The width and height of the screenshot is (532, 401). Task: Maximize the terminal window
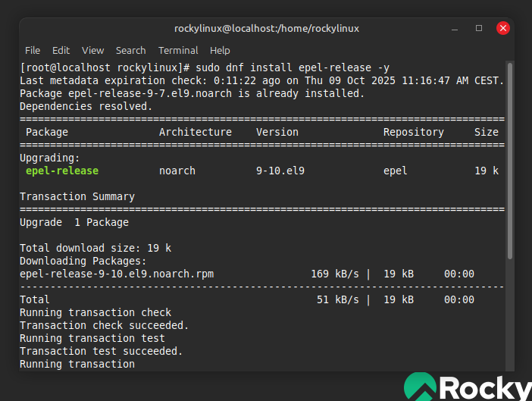coord(479,28)
